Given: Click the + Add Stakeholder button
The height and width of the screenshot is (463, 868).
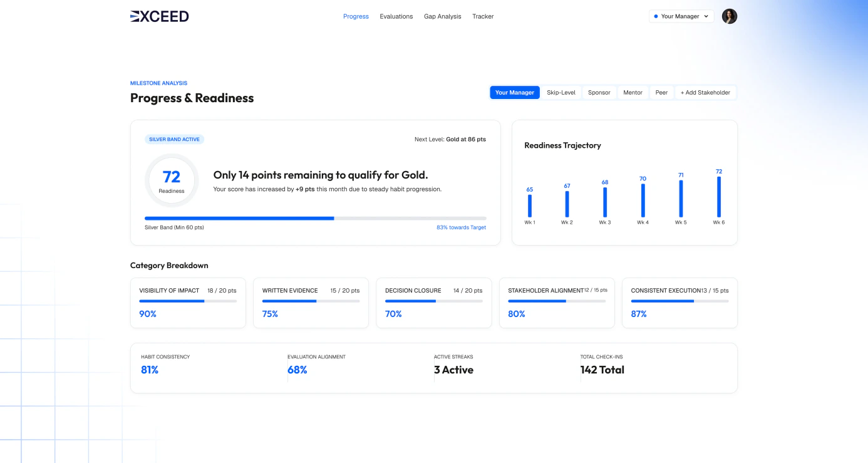Looking at the screenshot, I should [x=706, y=93].
